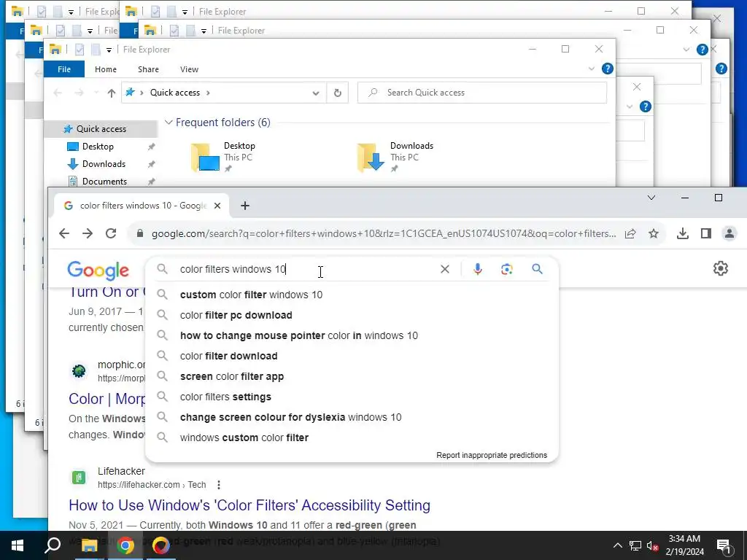747x560 pixels.
Task: Open Lifehacker result options dots
Action: 219,485
